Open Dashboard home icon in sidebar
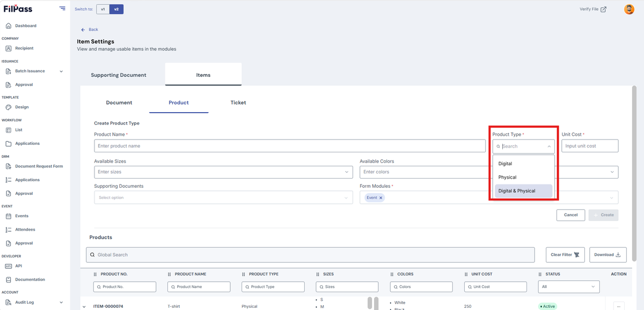This screenshot has height=310, width=644. pyautogui.click(x=9, y=26)
